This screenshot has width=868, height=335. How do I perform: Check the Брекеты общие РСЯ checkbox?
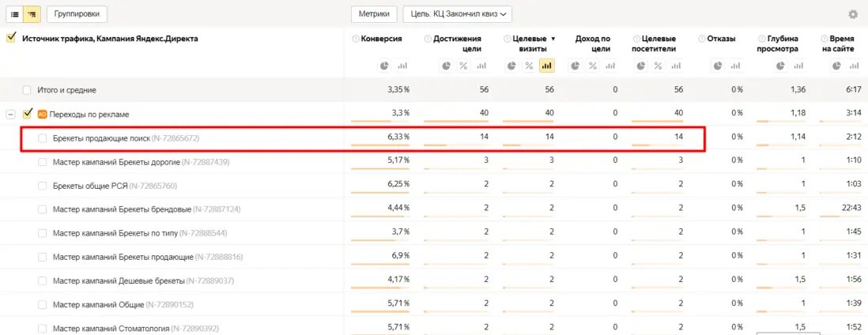(x=42, y=186)
